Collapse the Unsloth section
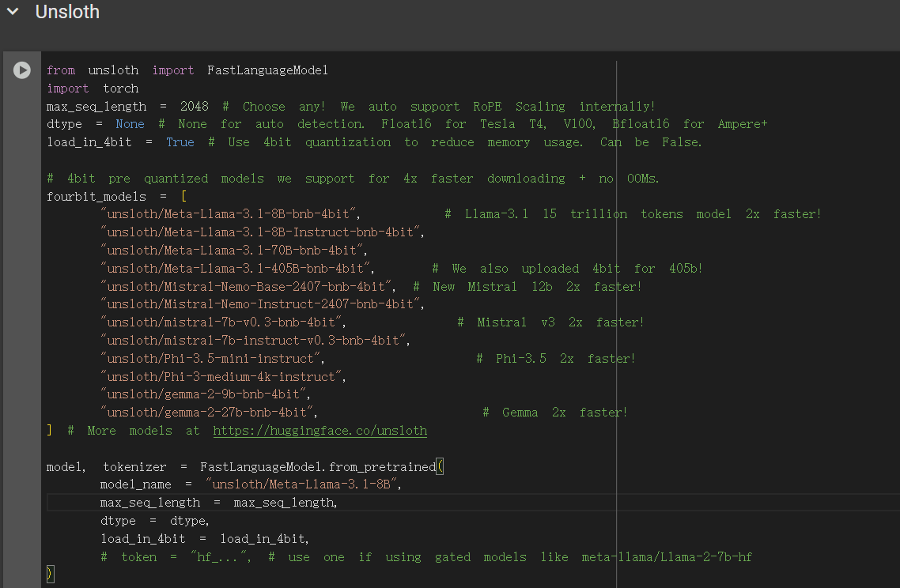Image resolution: width=900 pixels, height=588 pixels. (13, 12)
